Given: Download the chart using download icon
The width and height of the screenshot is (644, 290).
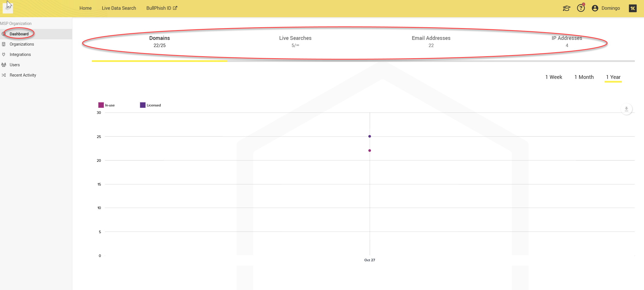Looking at the screenshot, I should 626,109.
